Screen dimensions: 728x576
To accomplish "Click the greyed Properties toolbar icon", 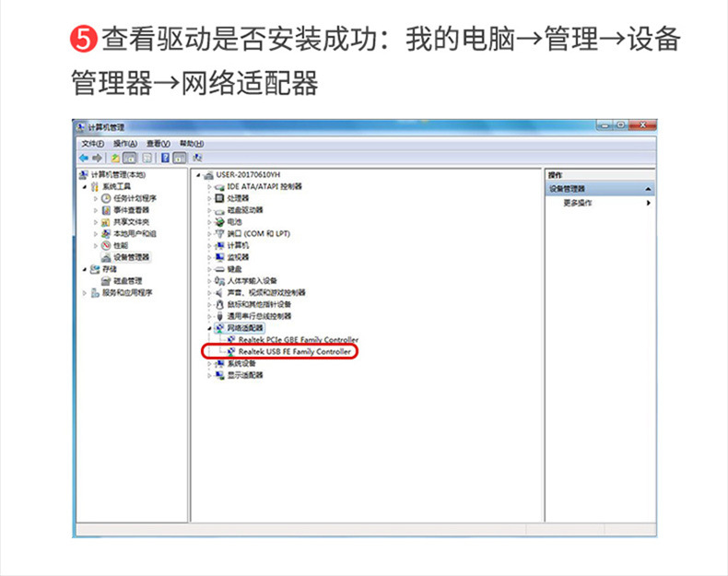I will pyautogui.click(x=147, y=158).
